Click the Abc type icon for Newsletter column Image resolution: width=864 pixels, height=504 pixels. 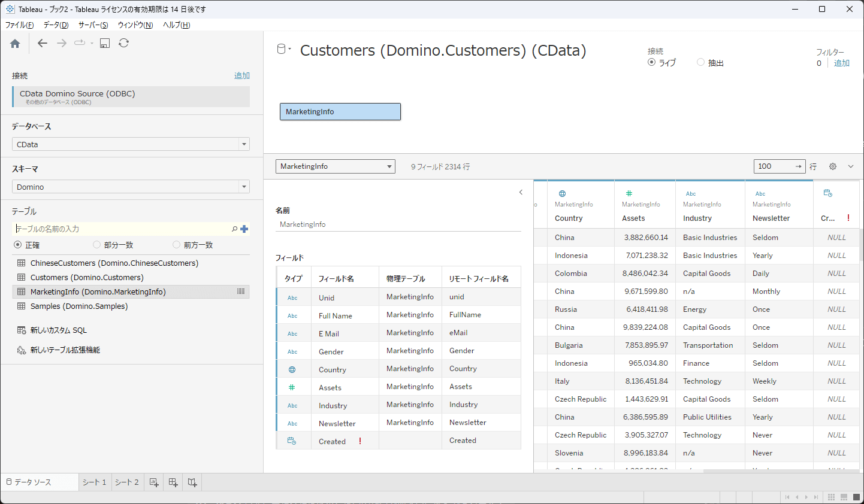[x=760, y=193]
